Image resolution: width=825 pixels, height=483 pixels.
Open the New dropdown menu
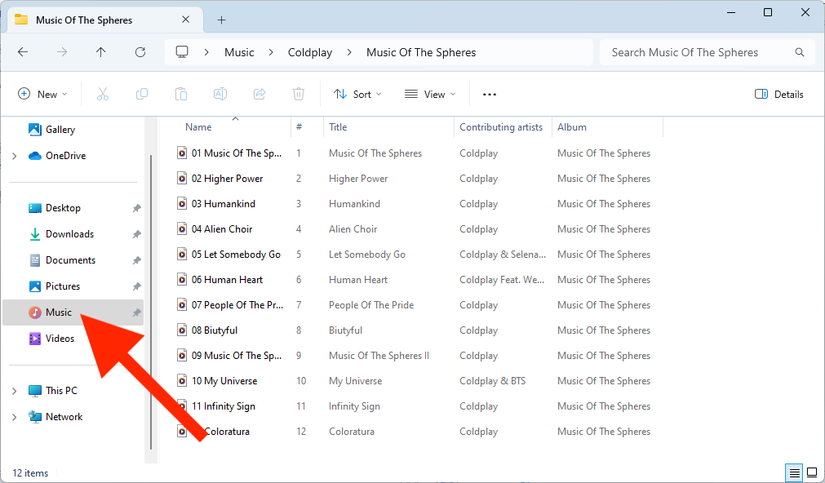pos(43,94)
